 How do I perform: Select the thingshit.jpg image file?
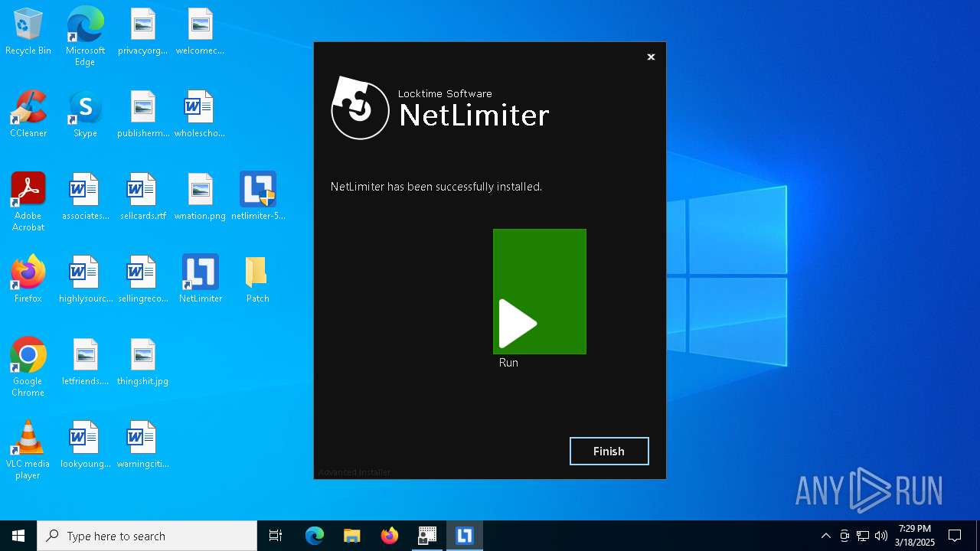[142, 363]
